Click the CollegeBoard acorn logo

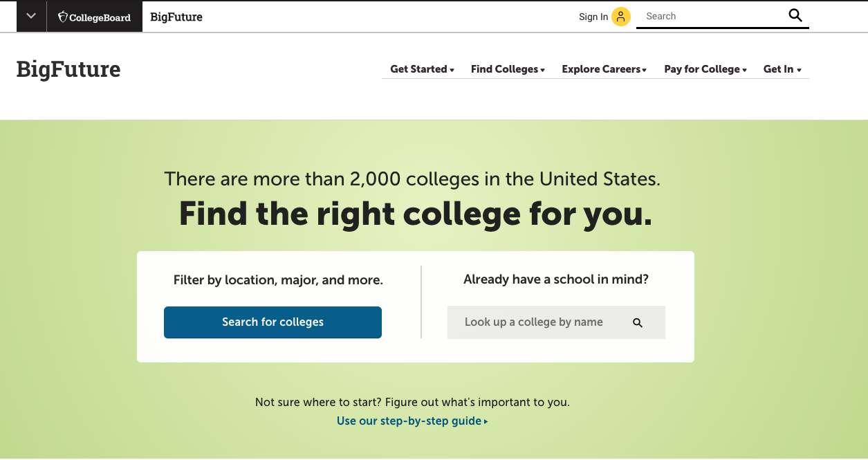(x=63, y=17)
